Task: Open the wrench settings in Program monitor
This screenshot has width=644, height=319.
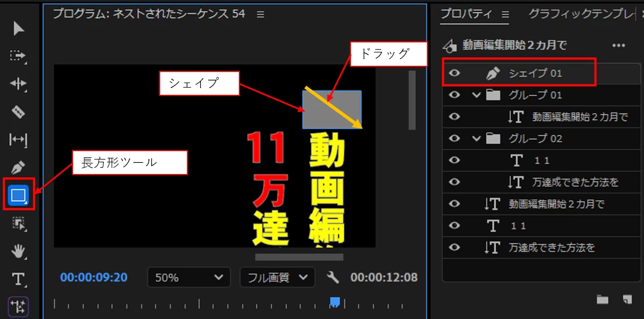Action: [333, 278]
